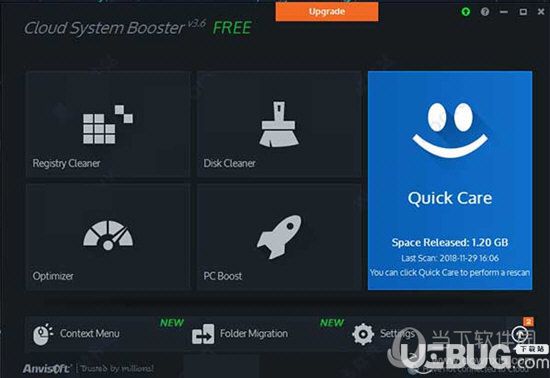Click the orange Upgrade button
Image resolution: width=550 pixels, height=378 pixels.
tap(327, 12)
